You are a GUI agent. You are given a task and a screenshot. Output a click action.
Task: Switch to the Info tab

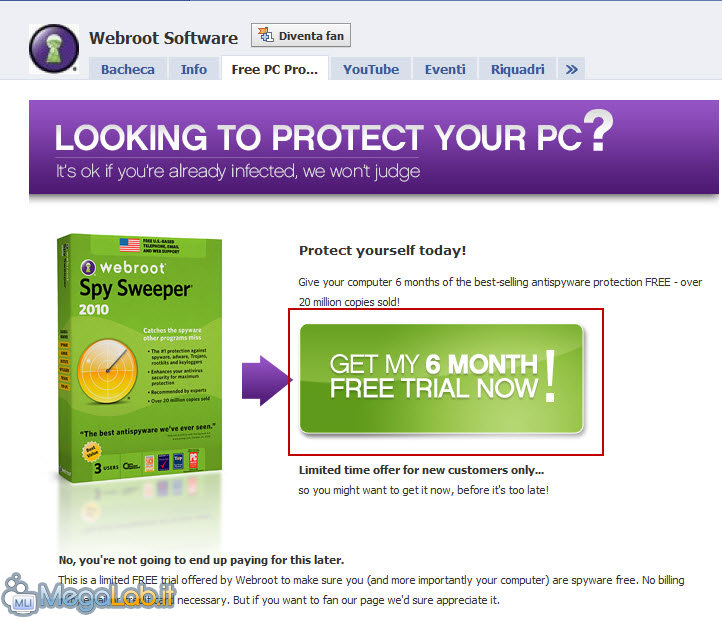(x=193, y=69)
